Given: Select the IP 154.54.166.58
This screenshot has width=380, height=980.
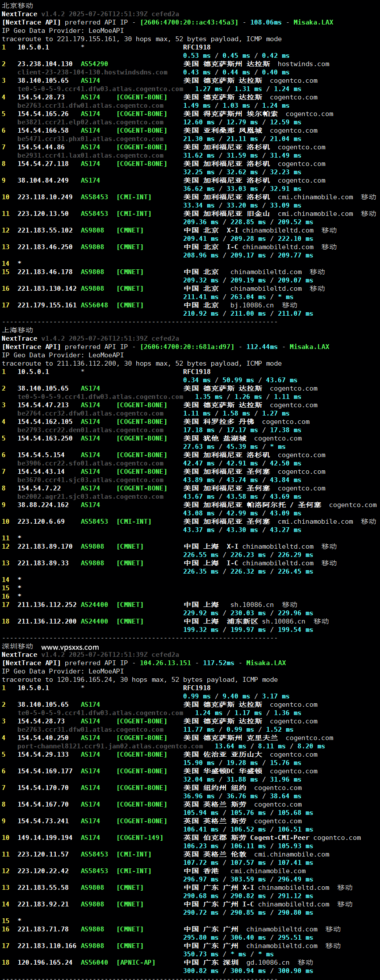Looking at the screenshot, I should [x=43, y=130].
